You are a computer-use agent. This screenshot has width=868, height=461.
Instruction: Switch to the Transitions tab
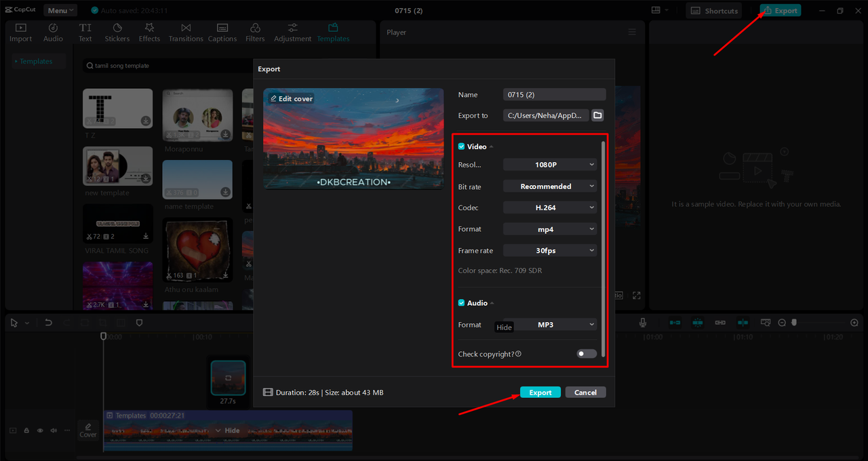186,33
